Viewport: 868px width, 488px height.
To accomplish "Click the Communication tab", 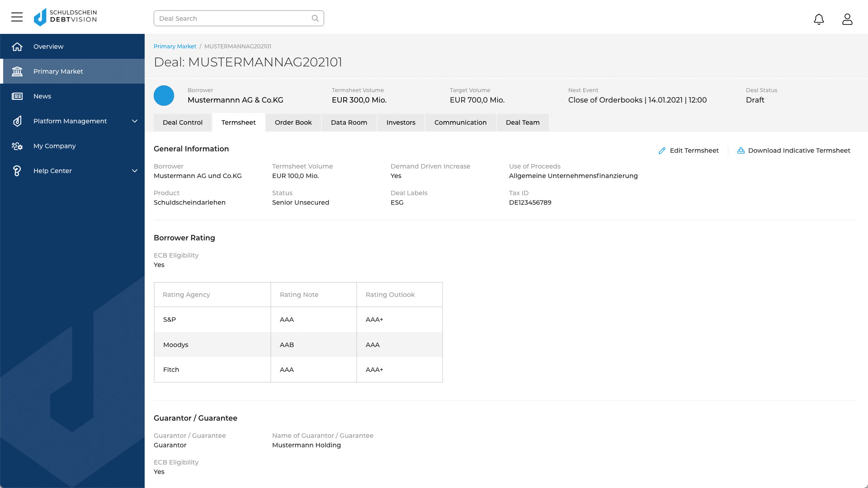I will click(460, 122).
